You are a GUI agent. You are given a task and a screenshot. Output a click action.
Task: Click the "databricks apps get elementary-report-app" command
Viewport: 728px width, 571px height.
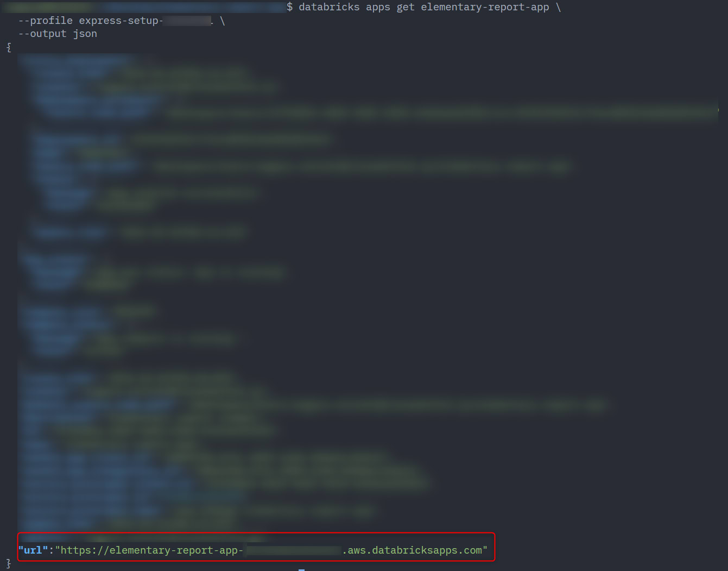[423, 7]
